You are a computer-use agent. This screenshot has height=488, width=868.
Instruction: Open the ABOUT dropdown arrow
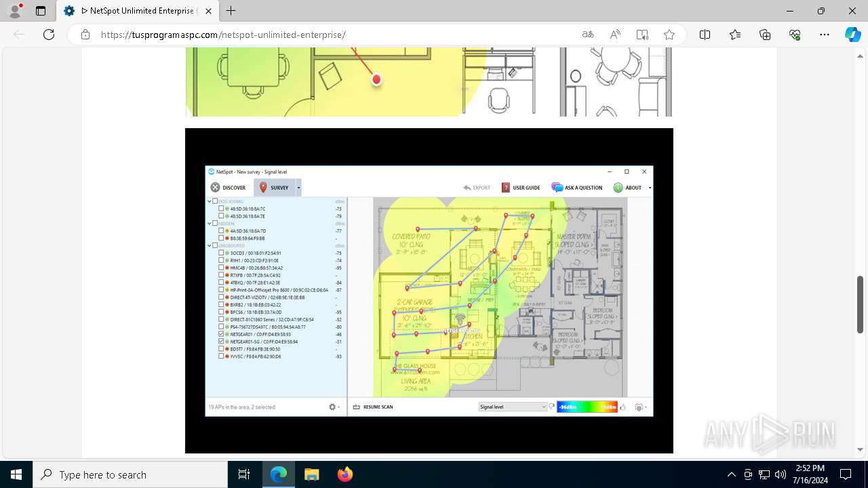click(650, 188)
